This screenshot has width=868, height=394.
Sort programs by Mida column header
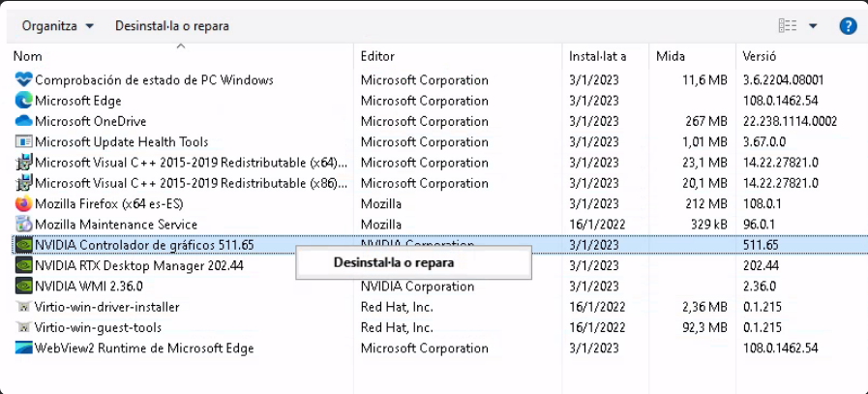[x=670, y=56]
